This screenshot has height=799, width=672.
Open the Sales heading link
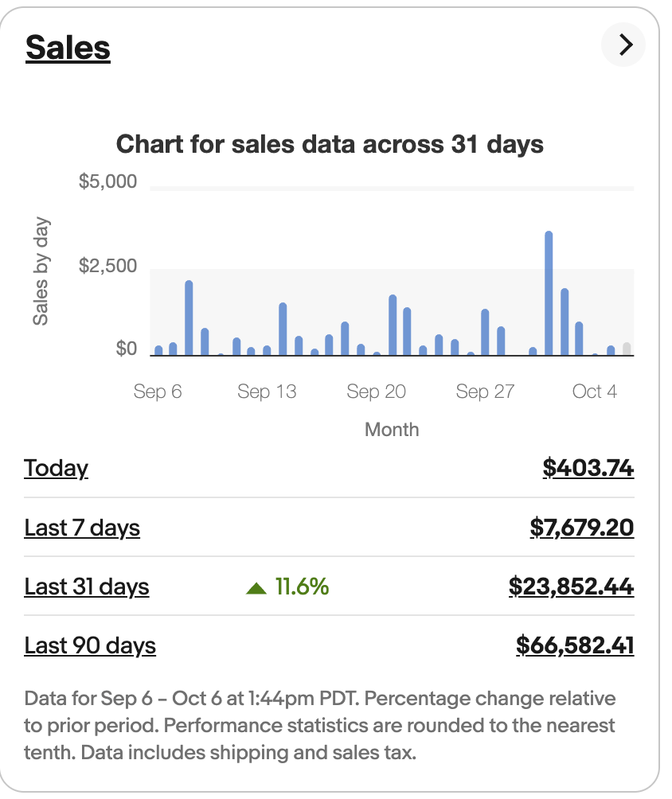(x=68, y=46)
